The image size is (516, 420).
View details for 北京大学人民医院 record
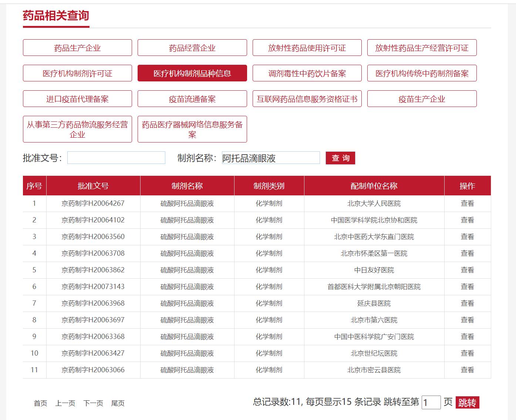468,203
